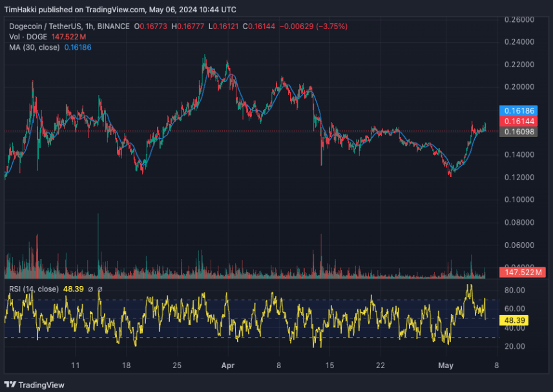Viewport: 553px width, 392px height.
Task: Click the May label on the time axis
Action: point(446,366)
